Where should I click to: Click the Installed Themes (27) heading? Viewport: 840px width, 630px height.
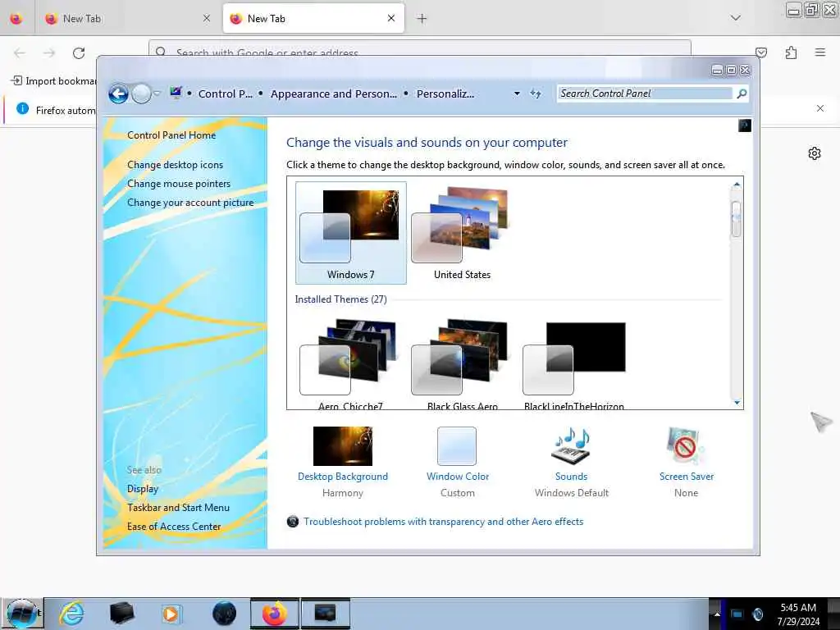pos(340,299)
